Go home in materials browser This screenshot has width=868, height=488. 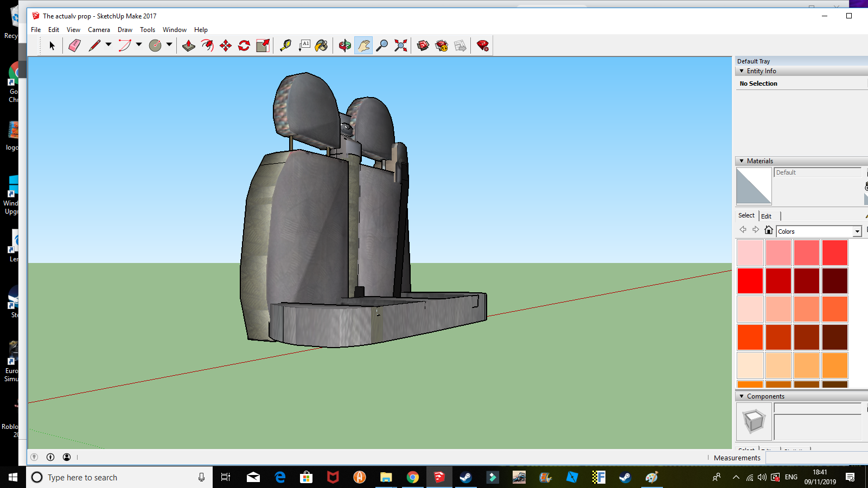769,230
